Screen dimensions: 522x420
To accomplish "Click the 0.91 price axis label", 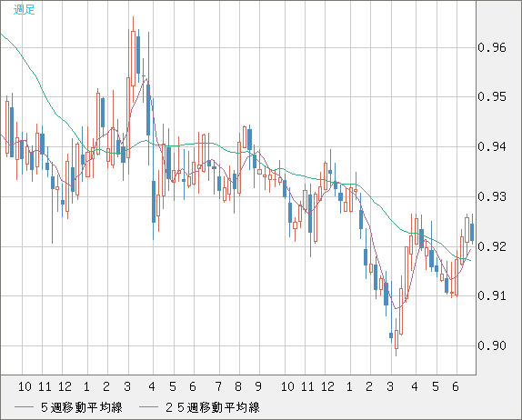I will click(x=492, y=295).
